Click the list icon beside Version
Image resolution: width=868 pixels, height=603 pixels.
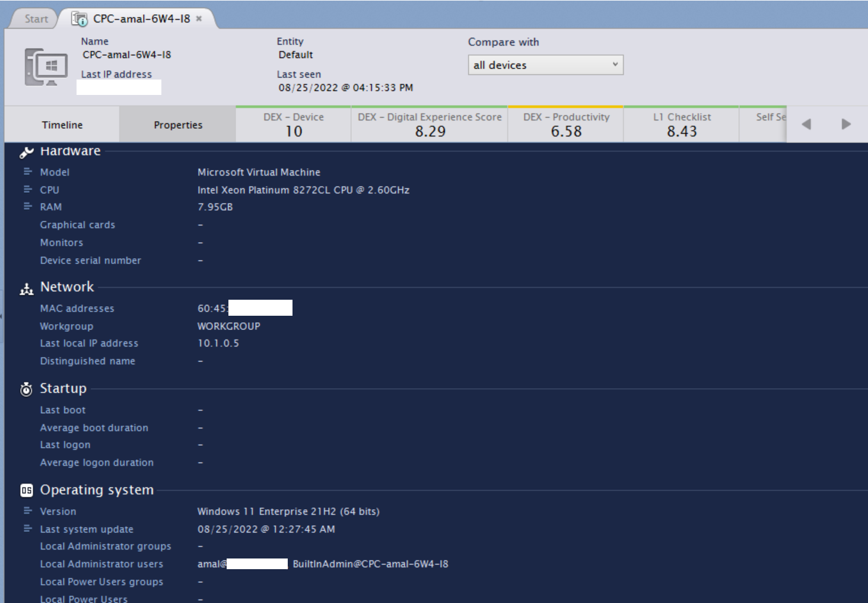click(x=27, y=511)
